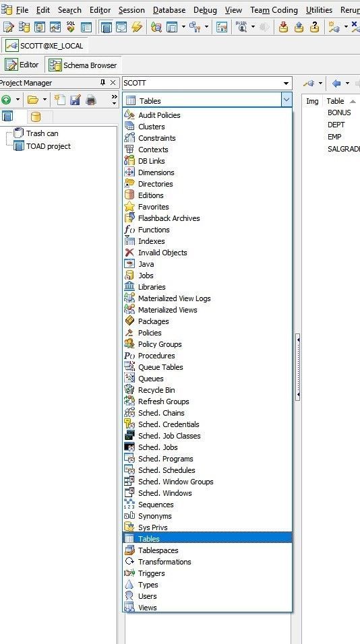Collapse the Tables object type dropdown

[x=287, y=100]
